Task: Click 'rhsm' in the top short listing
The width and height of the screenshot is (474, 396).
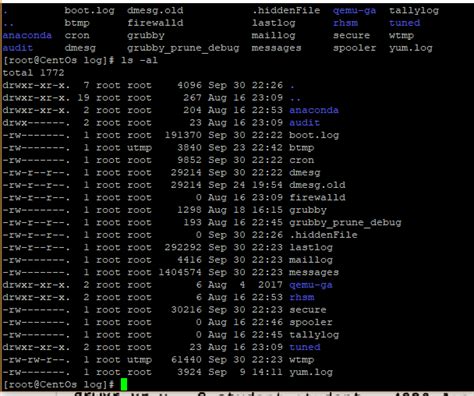Action: [x=345, y=23]
